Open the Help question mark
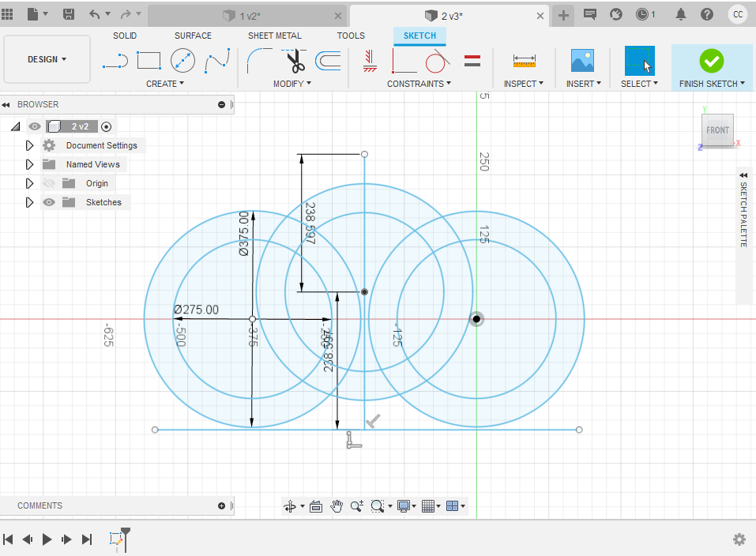The image size is (756, 556). pos(707,14)
